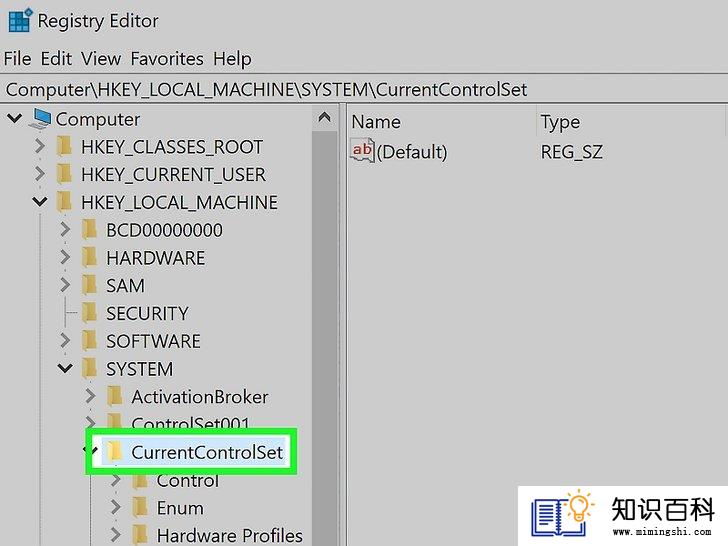Viewport: 728px width, 546px height.
Task: Select the HARDWARE key
Action: pyautogui.click(x=156, y=259)
